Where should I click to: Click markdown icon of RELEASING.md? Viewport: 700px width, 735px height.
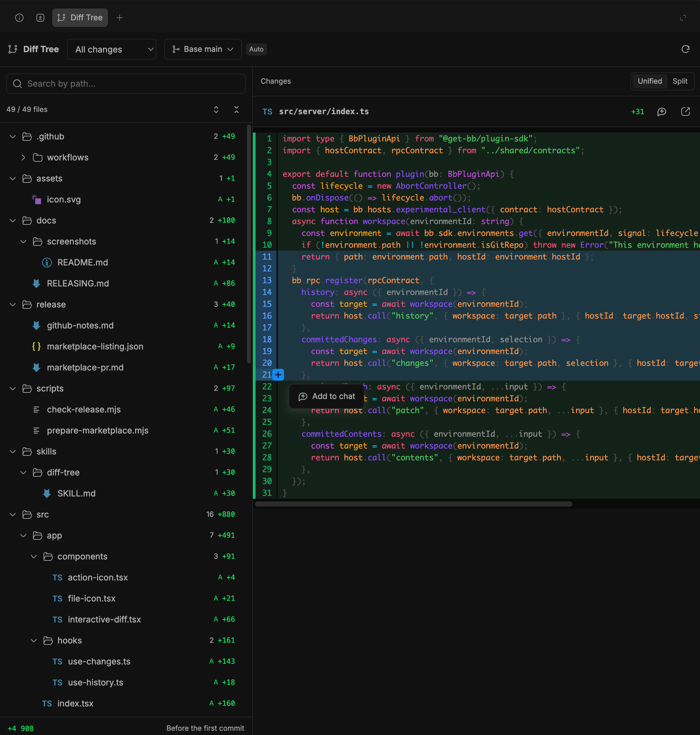pos(36,283)
